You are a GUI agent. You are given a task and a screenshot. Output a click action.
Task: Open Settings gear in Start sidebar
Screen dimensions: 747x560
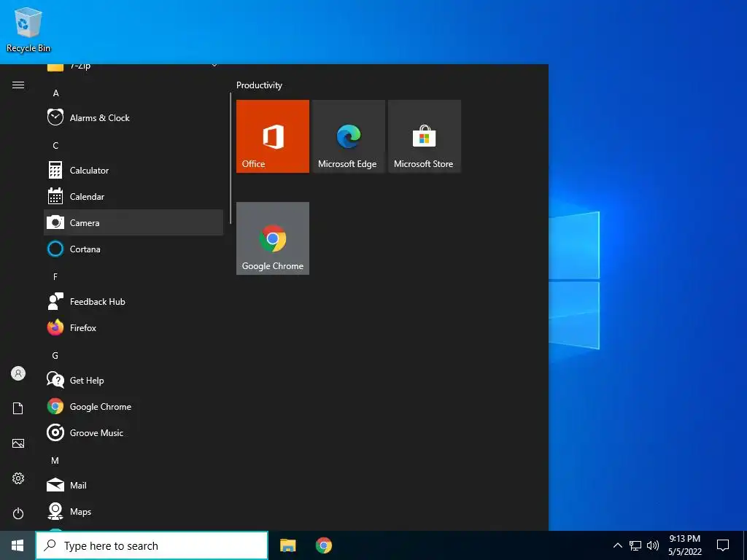[18, 478]
